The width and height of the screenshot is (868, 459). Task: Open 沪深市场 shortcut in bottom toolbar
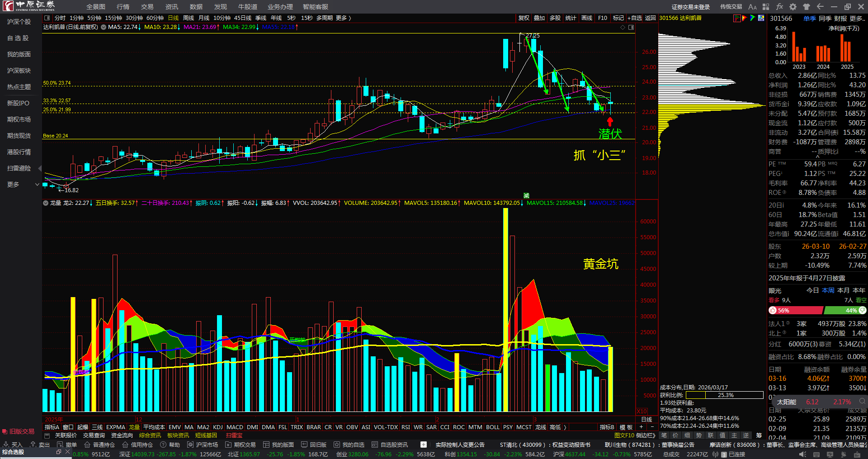click(x=203, y=445)
